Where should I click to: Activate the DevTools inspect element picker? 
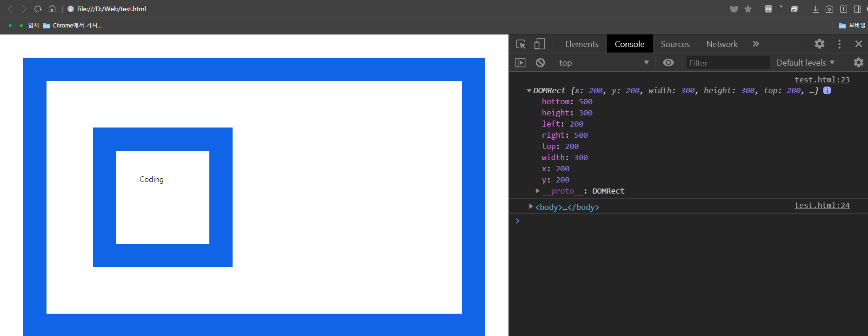pos(521,44)
